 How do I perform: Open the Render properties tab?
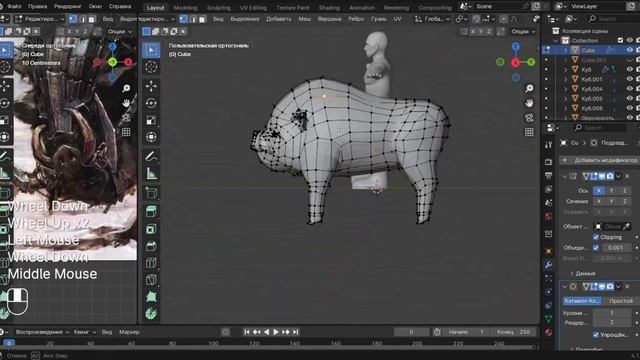[x=549, y=162]
